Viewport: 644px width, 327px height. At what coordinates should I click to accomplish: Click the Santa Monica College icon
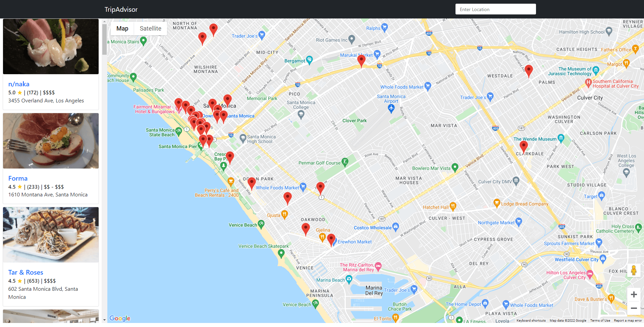tap(301, 114)
